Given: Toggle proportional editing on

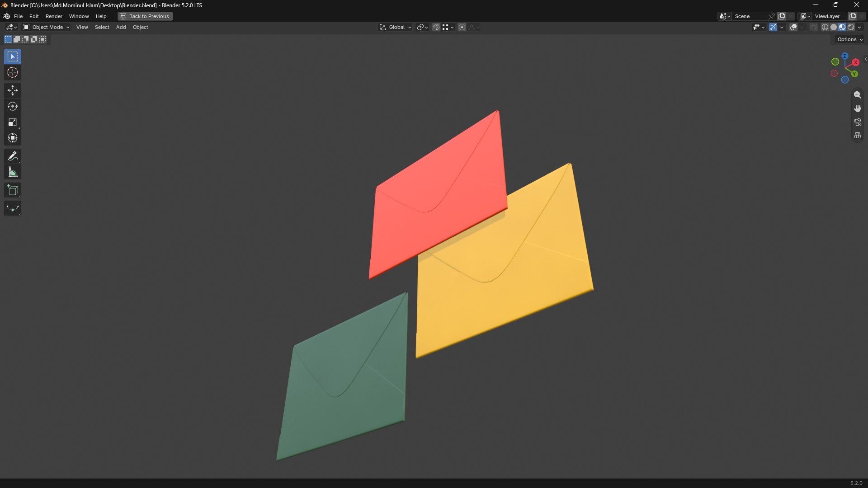Looking at the screenshot, I should click(x=462, y=28).
